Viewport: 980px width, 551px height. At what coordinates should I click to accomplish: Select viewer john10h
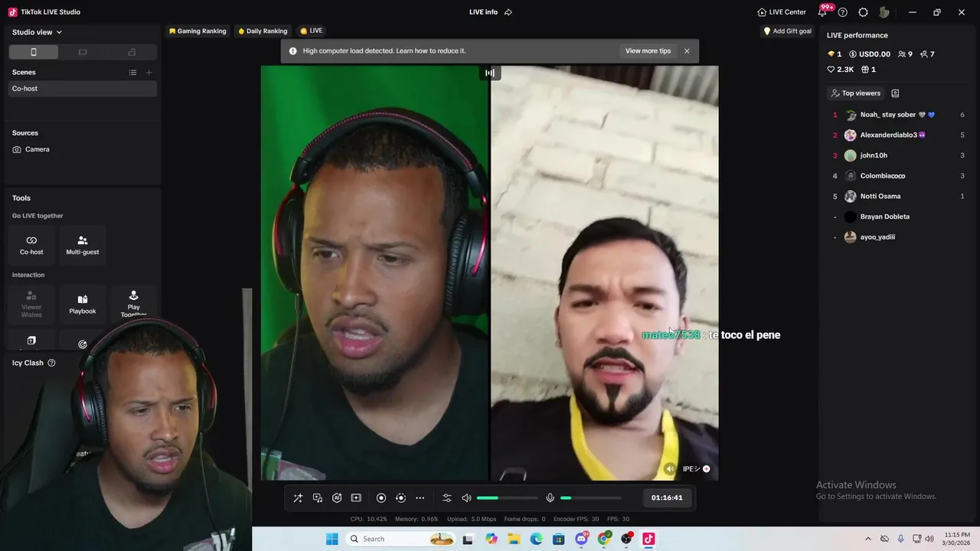897,155
